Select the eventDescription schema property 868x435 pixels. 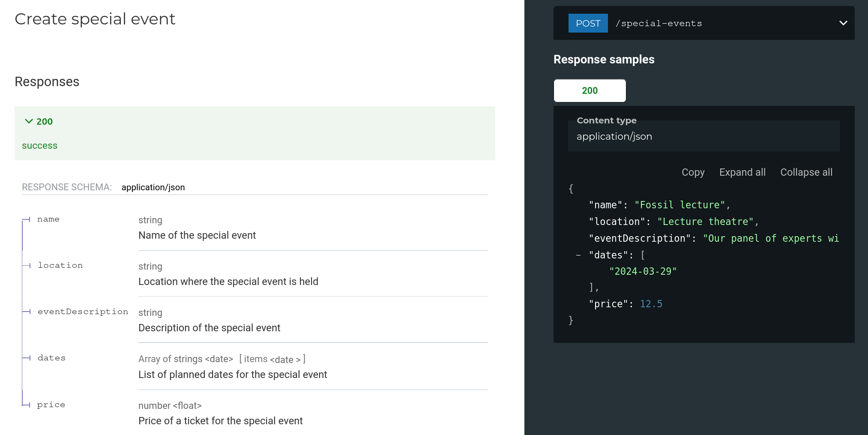[83, 312]
